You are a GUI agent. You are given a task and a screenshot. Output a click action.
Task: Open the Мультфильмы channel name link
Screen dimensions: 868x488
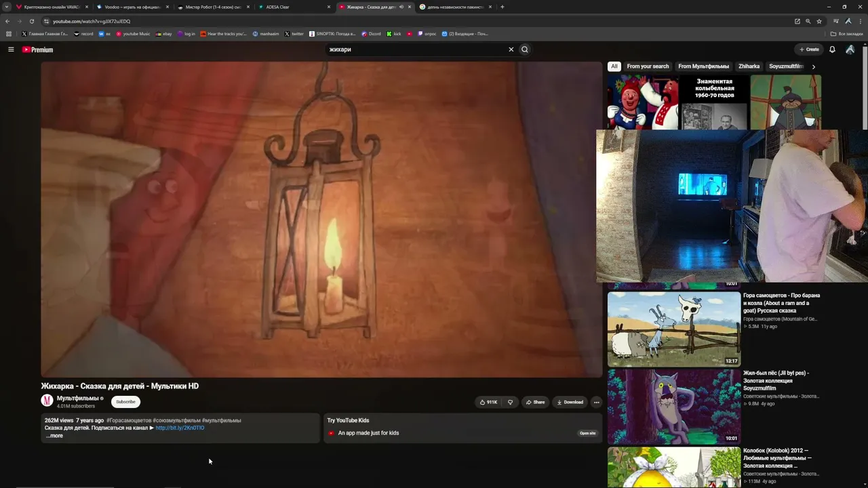[78, 398]
